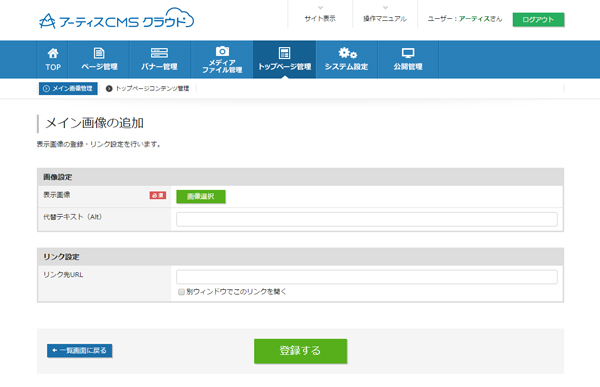Switch to the メイン画像管理 sub-tab
This screenshot has width=600, height=387.
[x=68, y=88]
